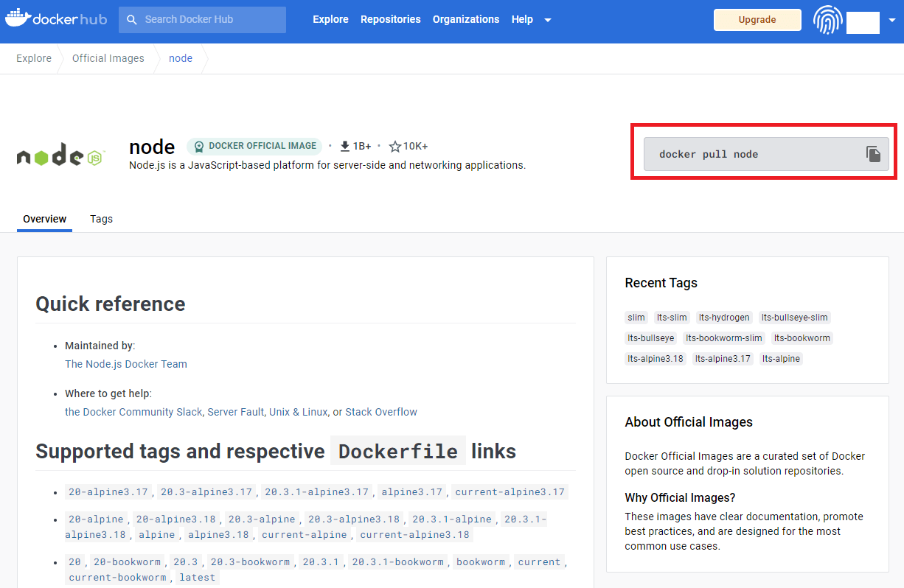Go to the Explore breadcrumb
Viewport: 904px width, 588px height.
point(34,58)
